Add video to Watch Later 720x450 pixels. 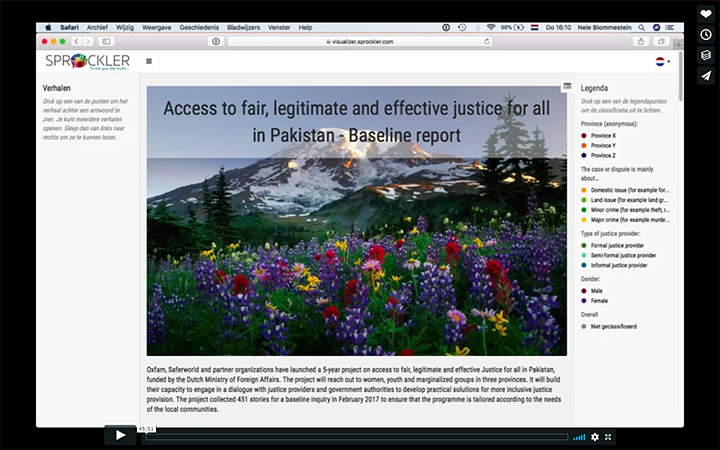point(704,37)
